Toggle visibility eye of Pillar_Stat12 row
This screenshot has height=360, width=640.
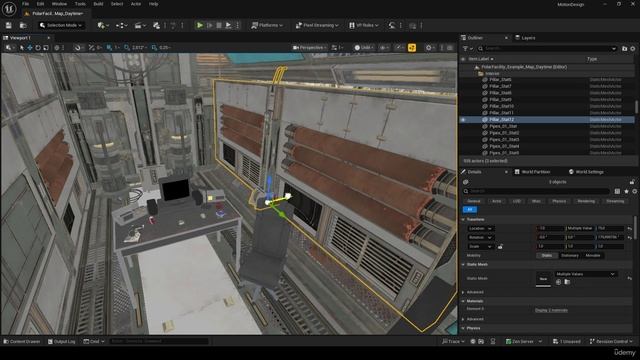463,120
